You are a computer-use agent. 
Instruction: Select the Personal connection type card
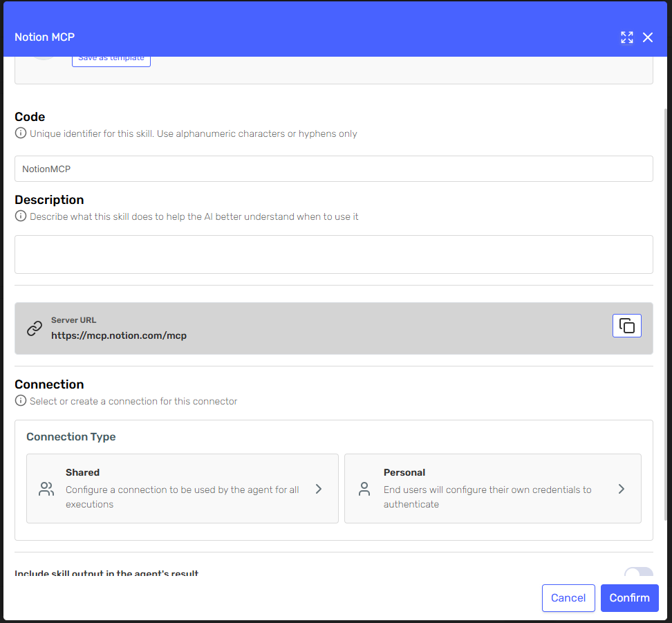pos(492,488)
